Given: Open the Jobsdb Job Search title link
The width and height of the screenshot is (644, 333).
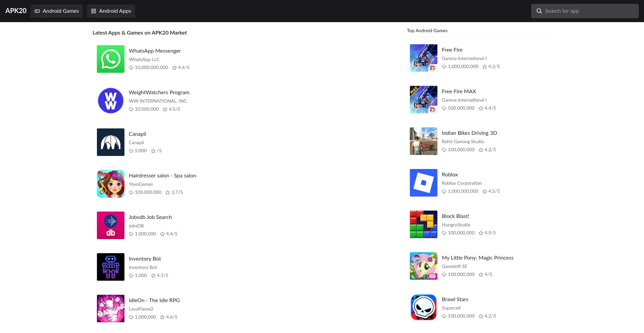Looking at the screenshot, I should [150, 217].
